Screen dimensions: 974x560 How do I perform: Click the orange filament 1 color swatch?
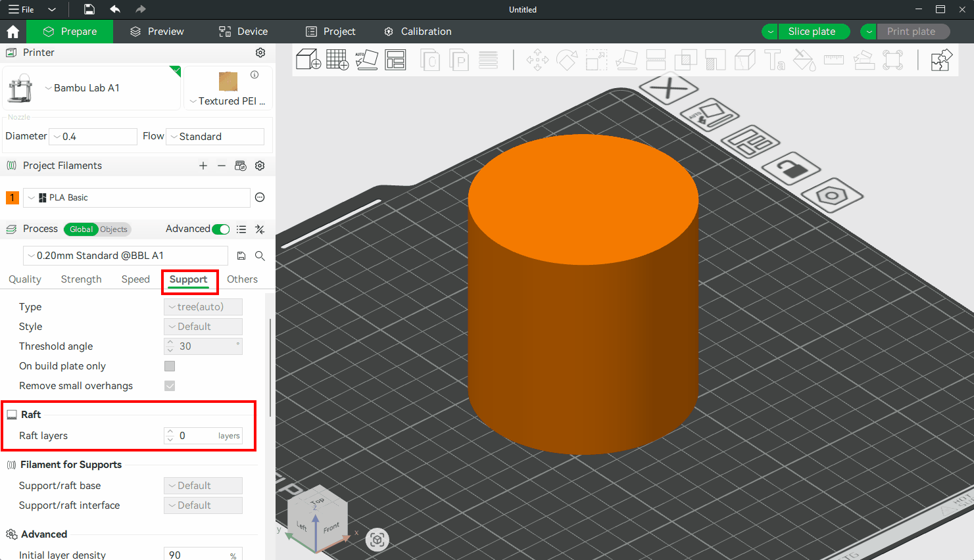[x=12, y=198]
